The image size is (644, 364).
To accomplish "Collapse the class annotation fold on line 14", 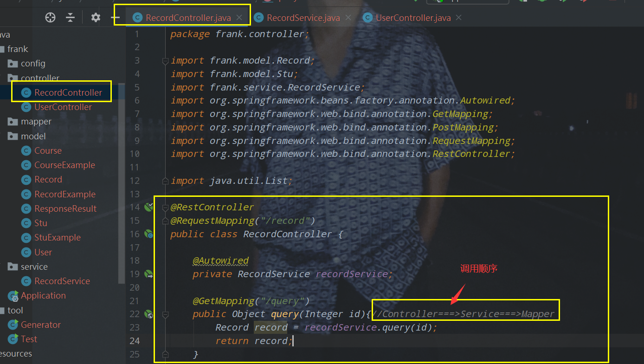I will pos(165,207).
